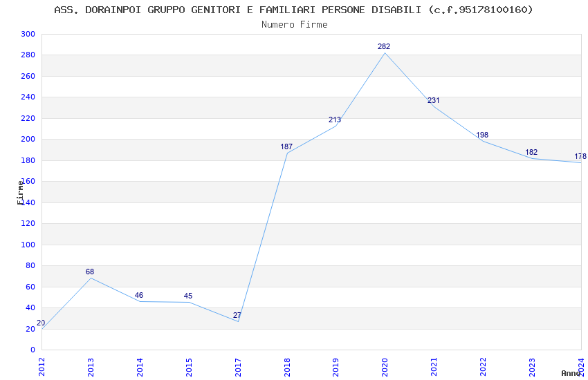Click the y-axis value 100

(x=28, y=245)
